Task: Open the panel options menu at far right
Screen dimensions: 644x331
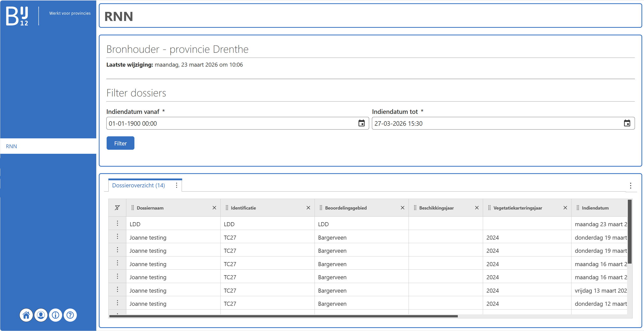Action: 631,186
